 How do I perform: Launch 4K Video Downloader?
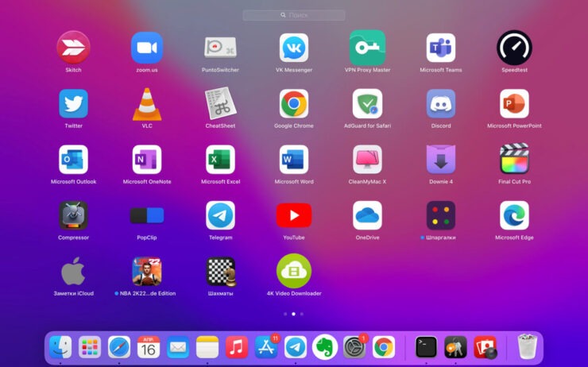coord(294,271)
